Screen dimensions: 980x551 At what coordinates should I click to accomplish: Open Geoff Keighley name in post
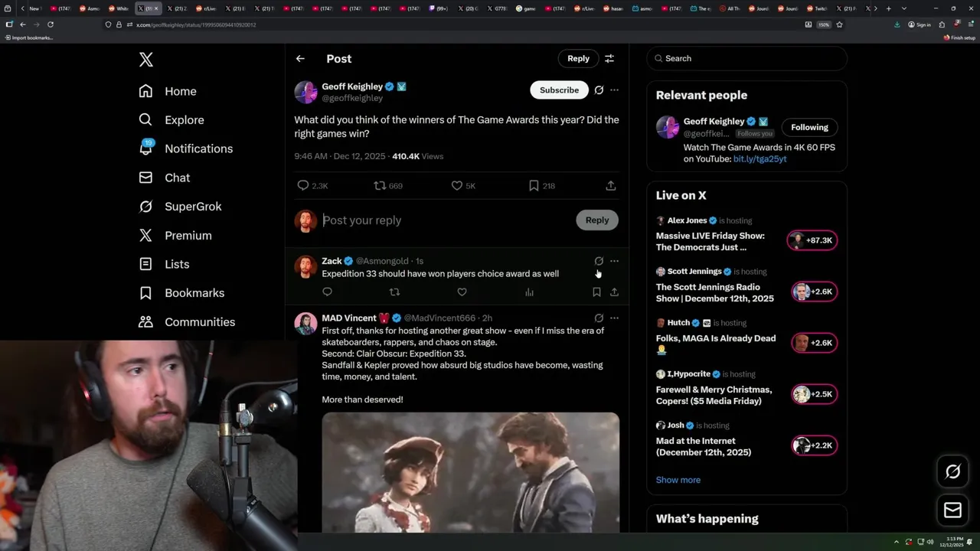352,86
